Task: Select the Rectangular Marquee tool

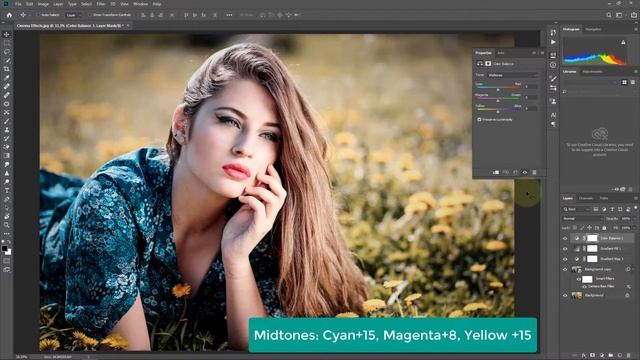Action: (7, 43)
